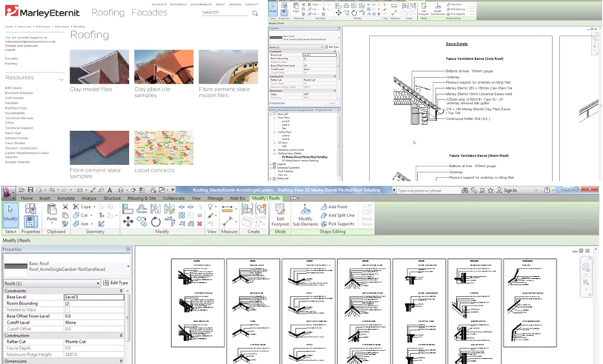Click the Favorites star icon in title bar
Screen dimensions: 603x364
coord(490,190)
